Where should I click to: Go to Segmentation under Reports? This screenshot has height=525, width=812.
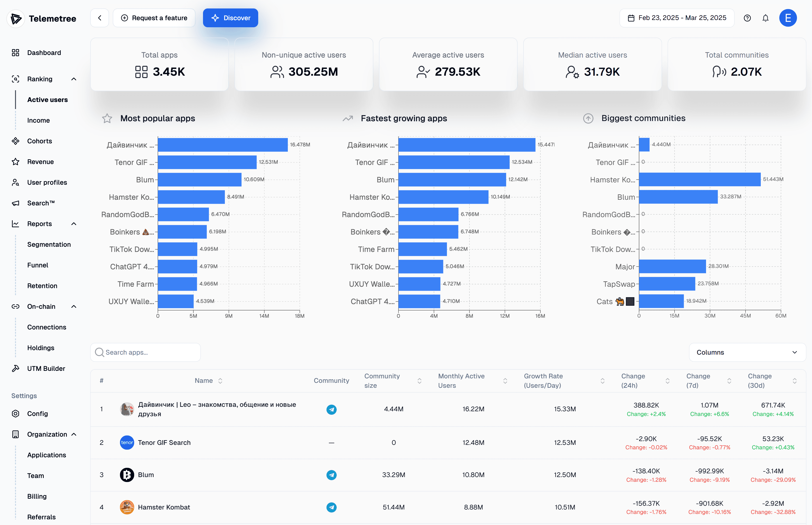pos(49,244)
